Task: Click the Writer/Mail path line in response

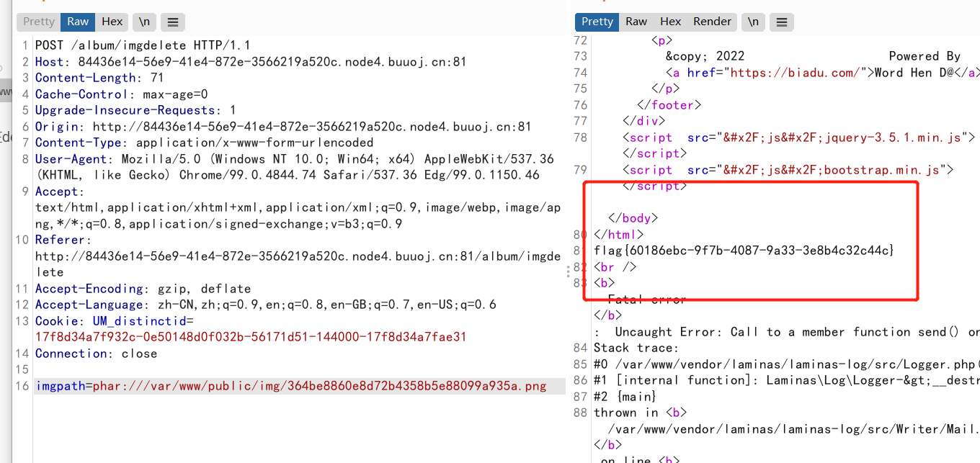Action: tap(794, 429)
